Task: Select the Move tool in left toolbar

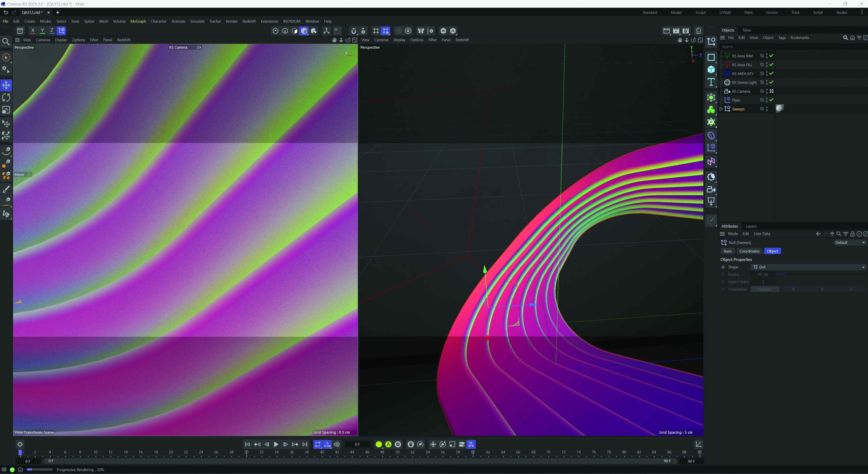Action: (x=6, y=85)
